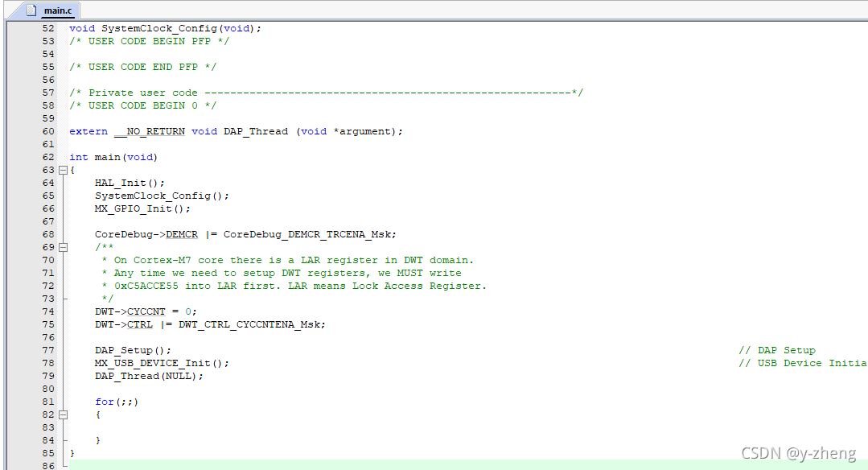Viewport: 868px width, 470px height.
Task: Place cursor on MX_USB_DEVICE_Init(); call
Action: 162,363
